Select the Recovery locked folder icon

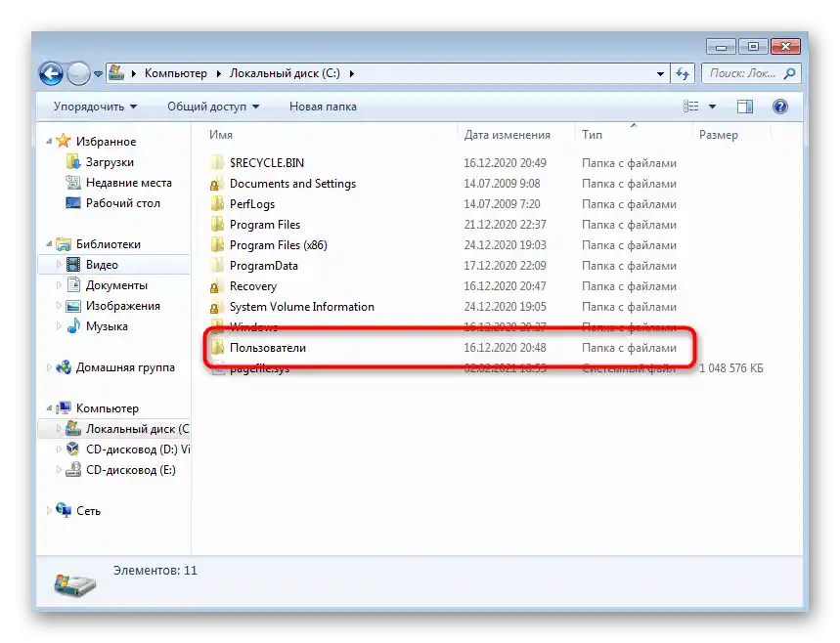tap(217, 286)
